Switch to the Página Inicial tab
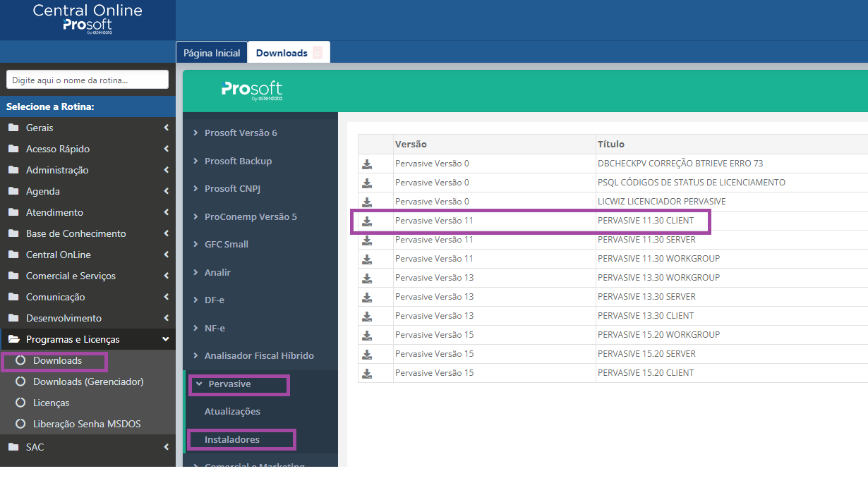The width and height of the screenshot is (868, 483). tap(212, 53)
